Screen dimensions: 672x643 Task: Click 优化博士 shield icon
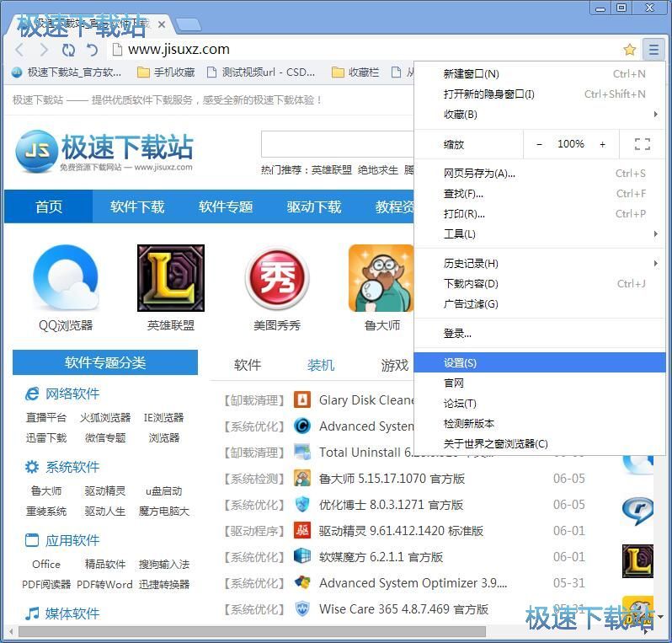(x=302, y=505)
